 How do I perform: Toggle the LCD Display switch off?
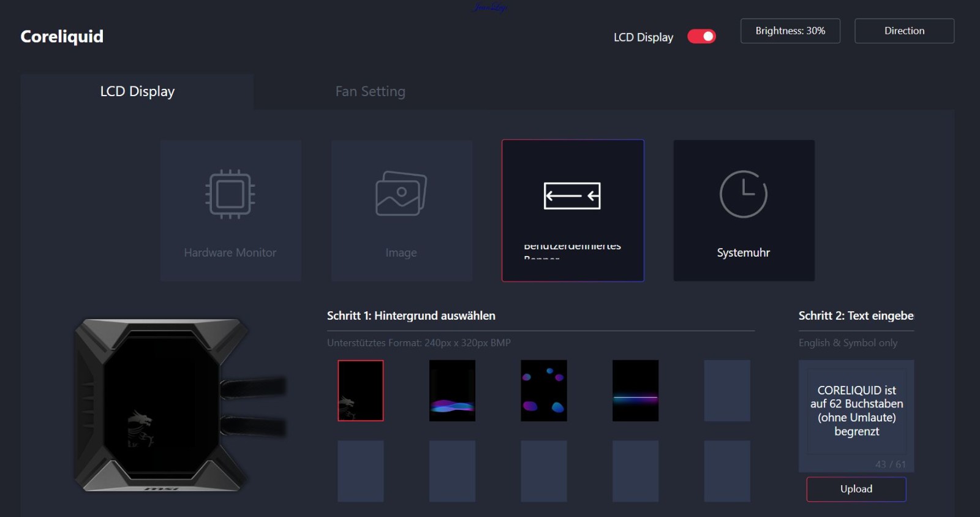[701, 37]
